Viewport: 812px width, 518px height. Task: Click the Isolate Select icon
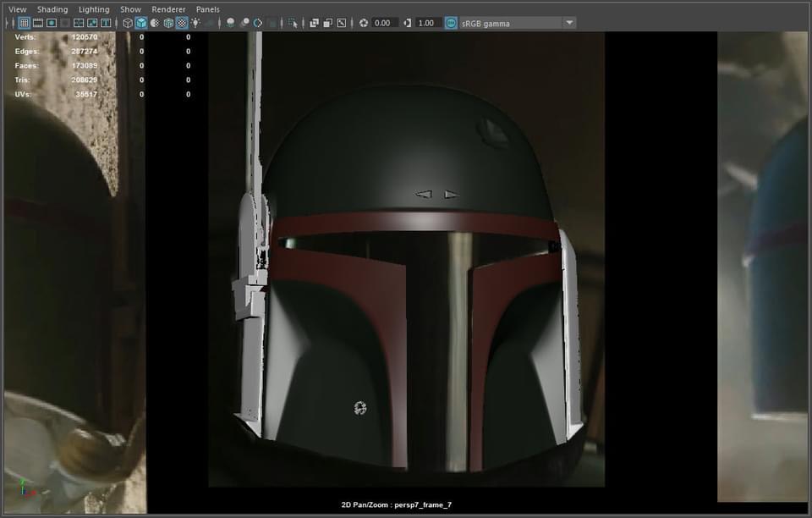click(293, 23)
